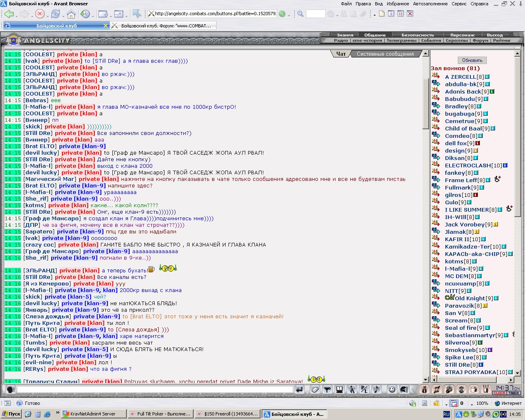
Task: Click the private-message icon beside STiLL DRe
Action: coord(436,365)
